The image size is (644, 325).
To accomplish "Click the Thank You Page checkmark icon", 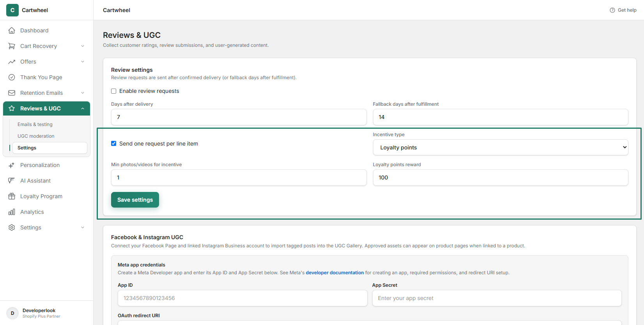I will coord(12,77).
